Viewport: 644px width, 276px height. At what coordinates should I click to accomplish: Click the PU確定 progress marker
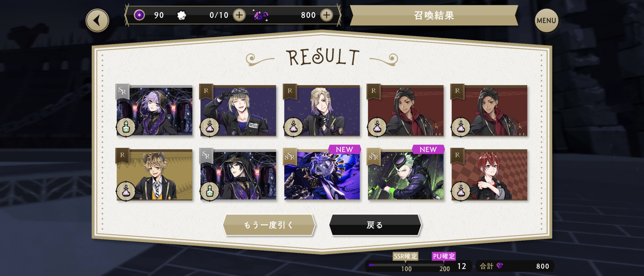coord(444,256)
